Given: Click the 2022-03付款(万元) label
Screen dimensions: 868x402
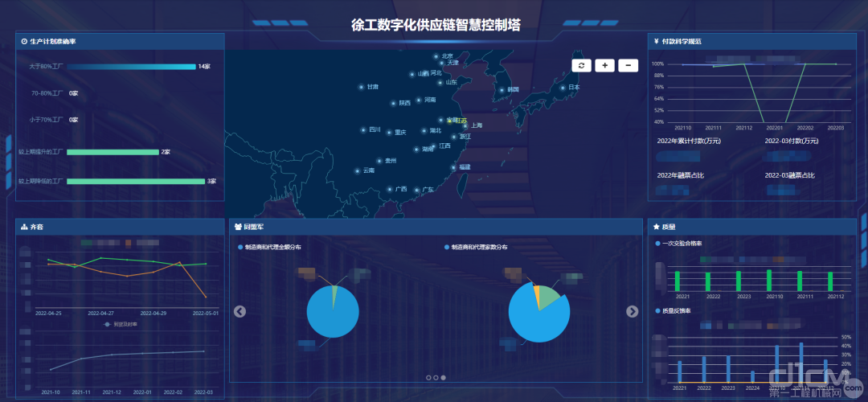Looking at the screenshot, I should [x=792, y=142].
